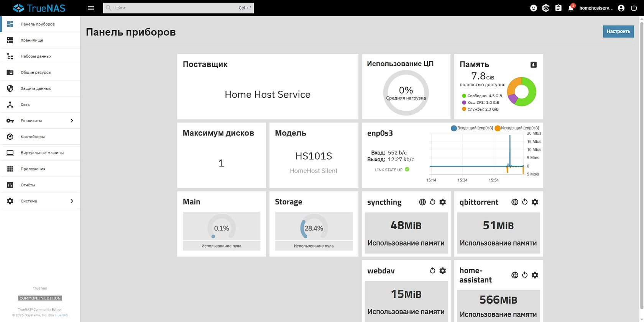Open Приложения in the sidebar
Viewport: 644px width, 322px height.
tap(40, 169)
